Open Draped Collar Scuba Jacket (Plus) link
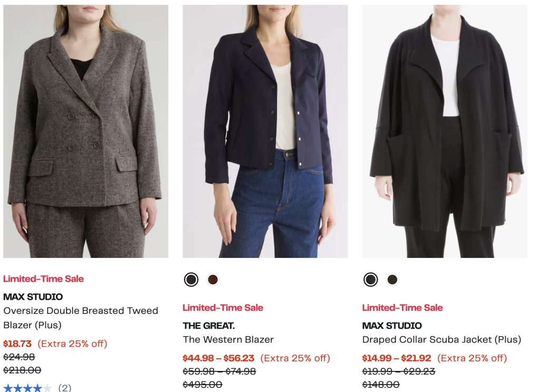Image resolution: width=540 pixels, height=392 pixels. (x=441, y=339)
